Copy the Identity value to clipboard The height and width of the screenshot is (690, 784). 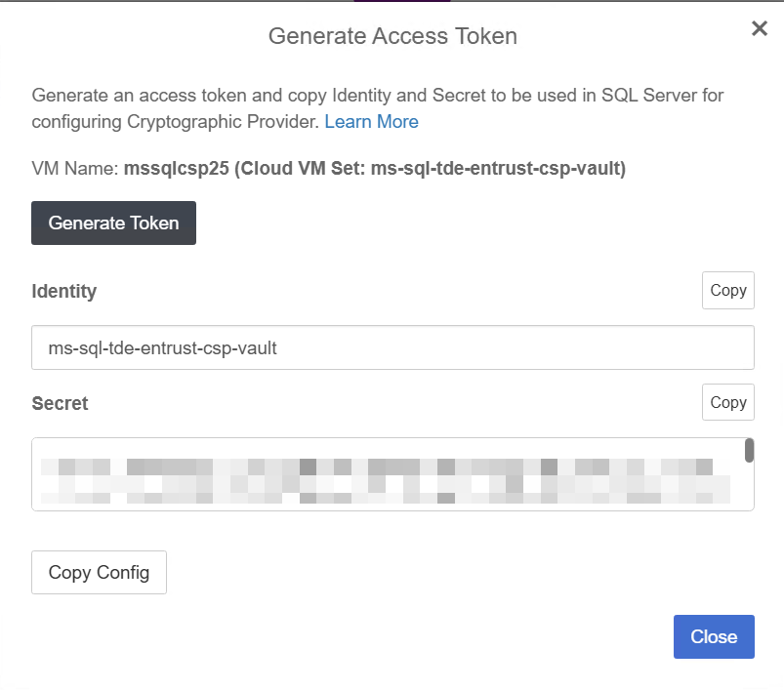click(727, 290)
